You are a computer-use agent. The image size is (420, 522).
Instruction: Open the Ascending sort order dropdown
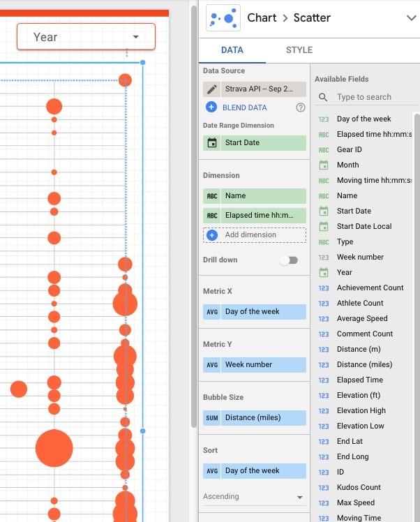(254, 497)
